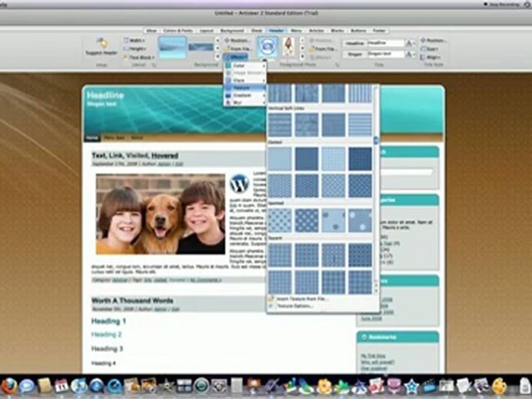Pick the darkest texture in first Dotted row
The width and height of the screenshot is (532, 399).
[360, 158]
